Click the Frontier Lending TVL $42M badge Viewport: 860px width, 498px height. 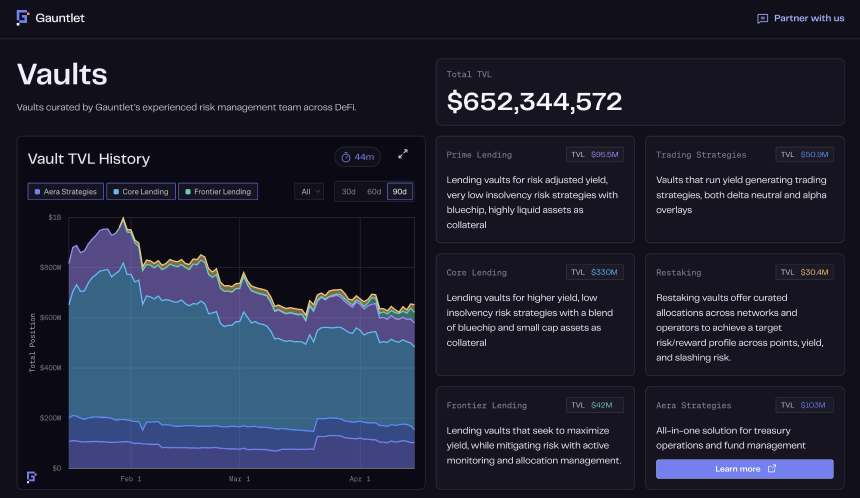point(595,405)
